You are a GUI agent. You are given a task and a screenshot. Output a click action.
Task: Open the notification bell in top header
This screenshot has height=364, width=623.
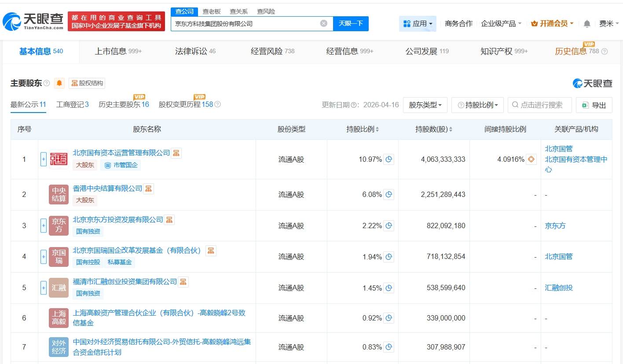[587, 24]
